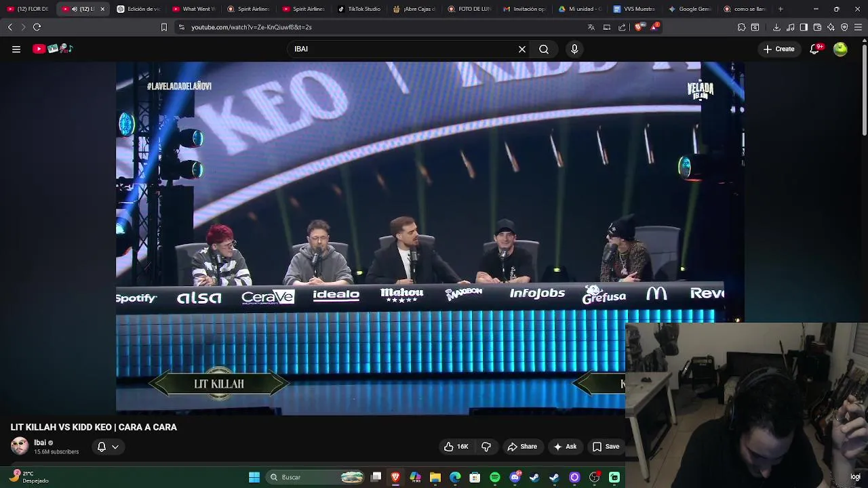Switch to the Mi unidad Drive tab
The height and width of the screenshot is (488, 868).
coord(580,9)
